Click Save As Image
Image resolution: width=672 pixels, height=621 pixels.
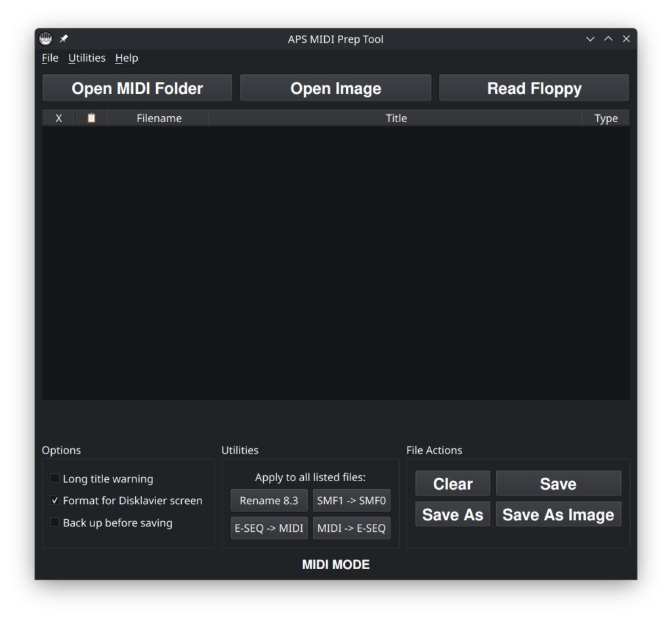(558, 515)
